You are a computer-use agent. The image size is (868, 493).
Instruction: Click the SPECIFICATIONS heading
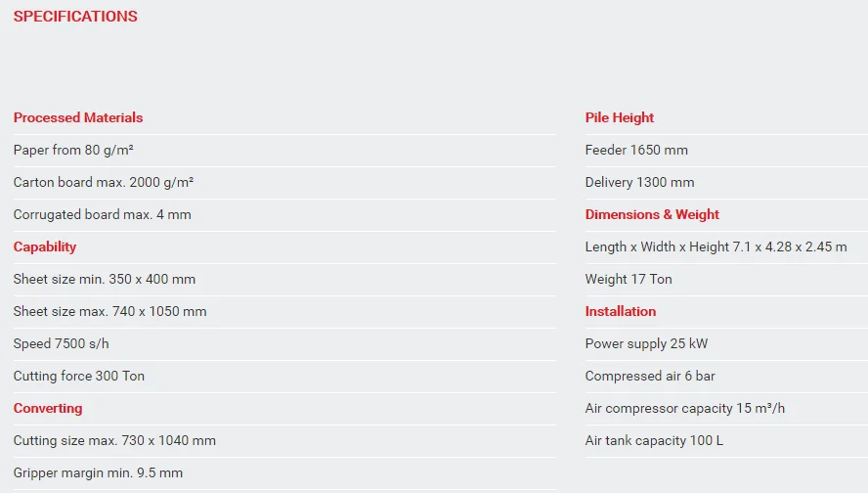click(x=75, y=17)
